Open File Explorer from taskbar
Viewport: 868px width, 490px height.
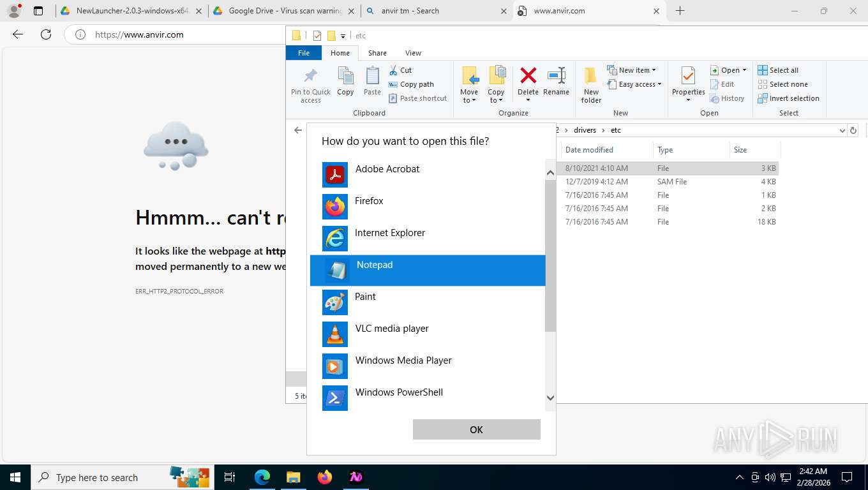293,477
